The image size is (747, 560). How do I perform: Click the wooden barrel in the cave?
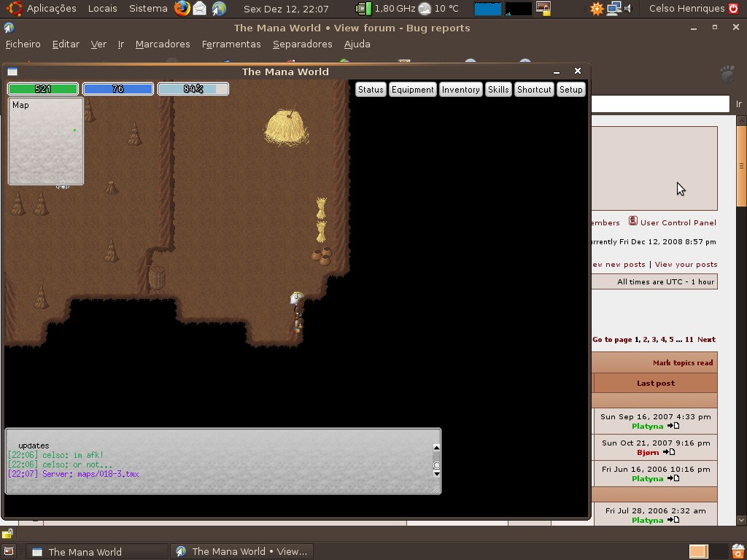[157, 278]
